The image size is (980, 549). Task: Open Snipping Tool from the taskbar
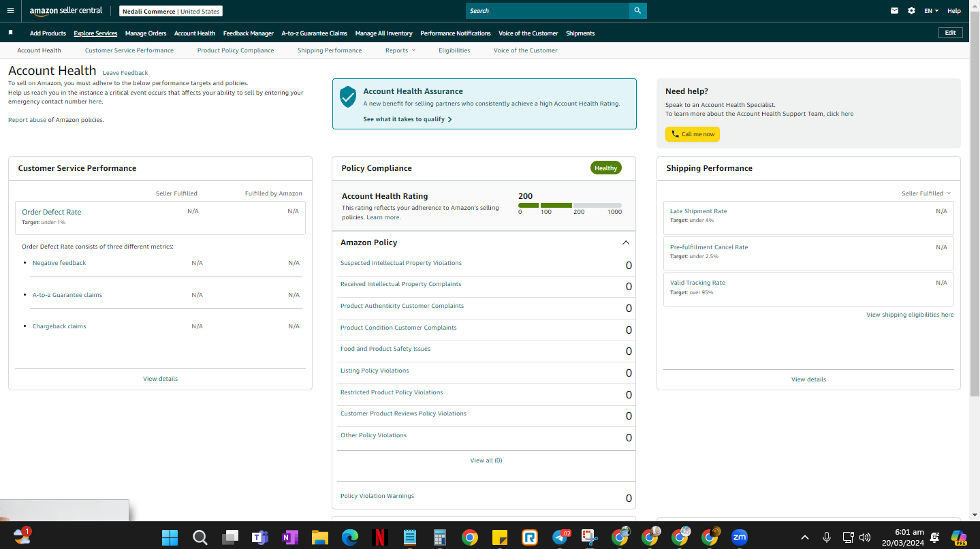pyautogui.click(x=589, y=537)
